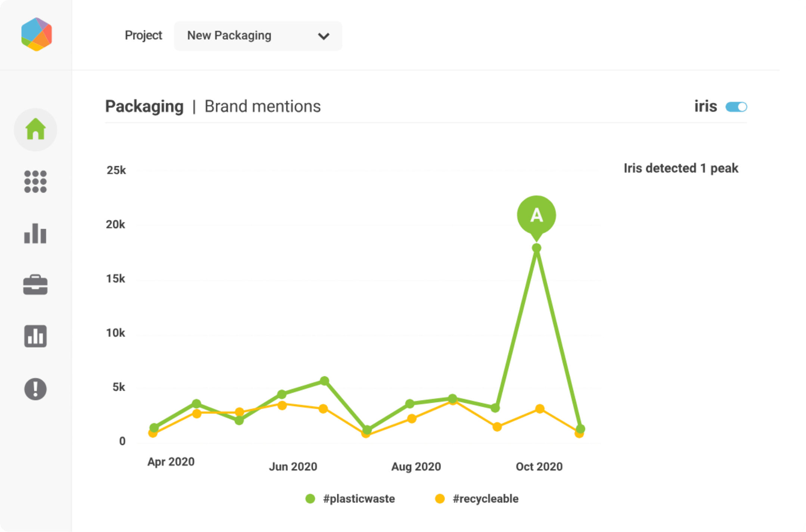Click the October #plasticwaste peak data point
This screenshot has height=532, width=806.
click(536, 248)
